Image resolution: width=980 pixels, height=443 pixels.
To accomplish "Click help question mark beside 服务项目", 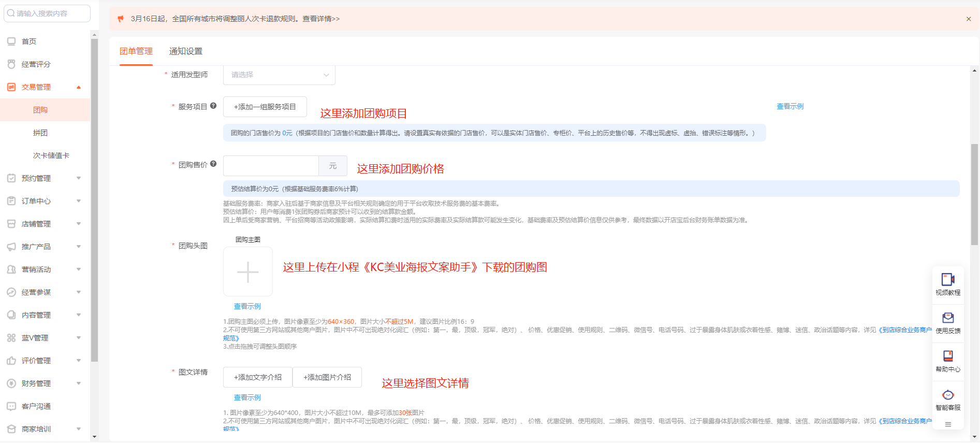I will (x=213, y=106).
